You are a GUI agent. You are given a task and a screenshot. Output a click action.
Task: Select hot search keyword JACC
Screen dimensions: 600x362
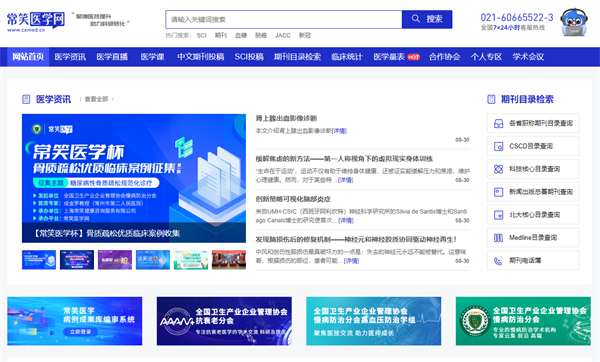point(282,36)
